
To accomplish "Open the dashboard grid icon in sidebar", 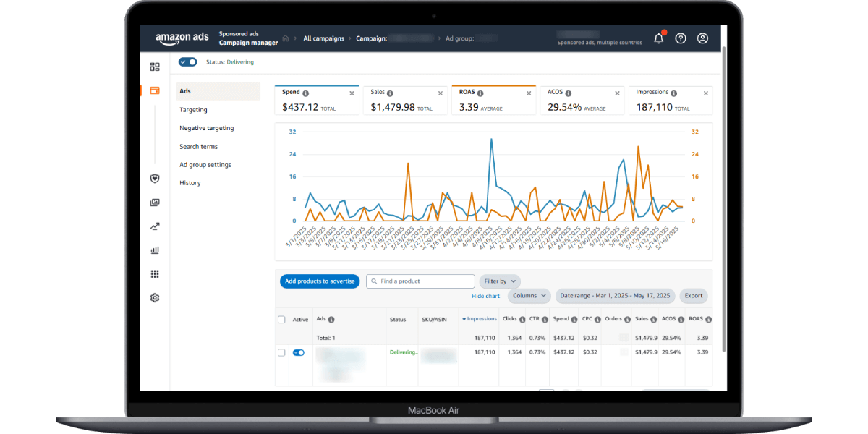I will (x=154, y=67).
